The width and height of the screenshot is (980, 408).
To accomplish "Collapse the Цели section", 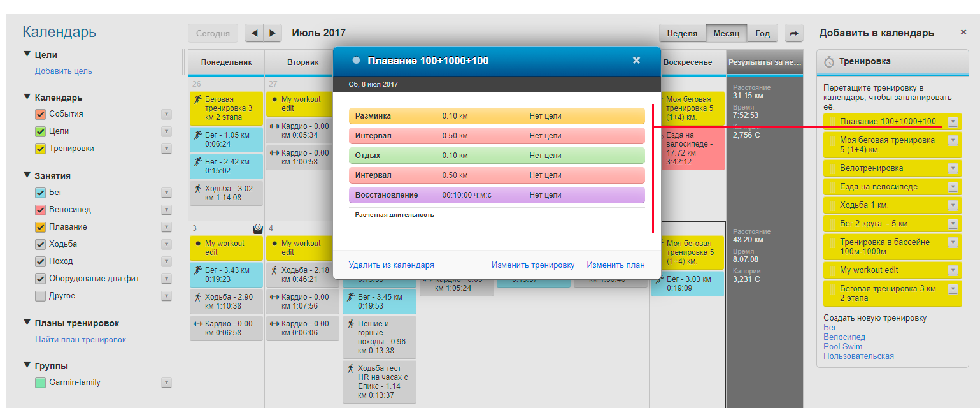I will coord(27,55).
